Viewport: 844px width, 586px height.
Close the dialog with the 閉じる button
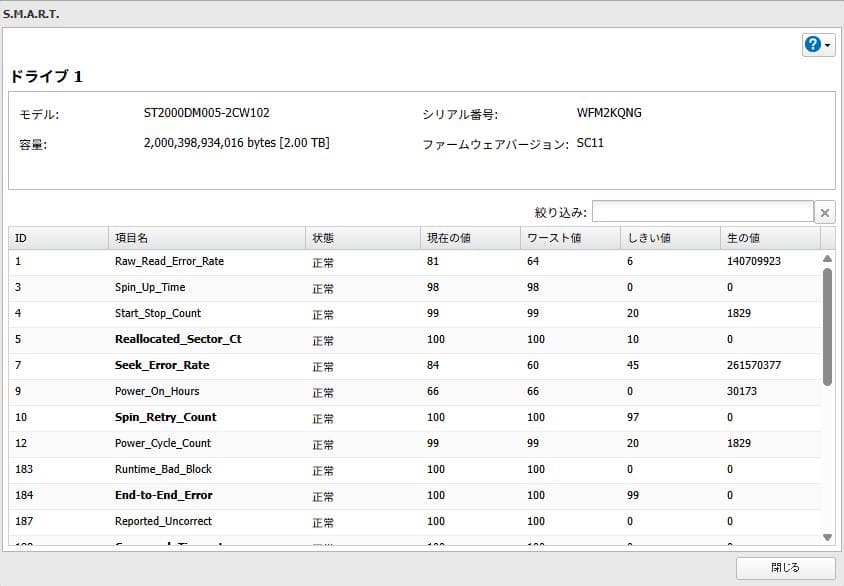(x=790, y=566)
